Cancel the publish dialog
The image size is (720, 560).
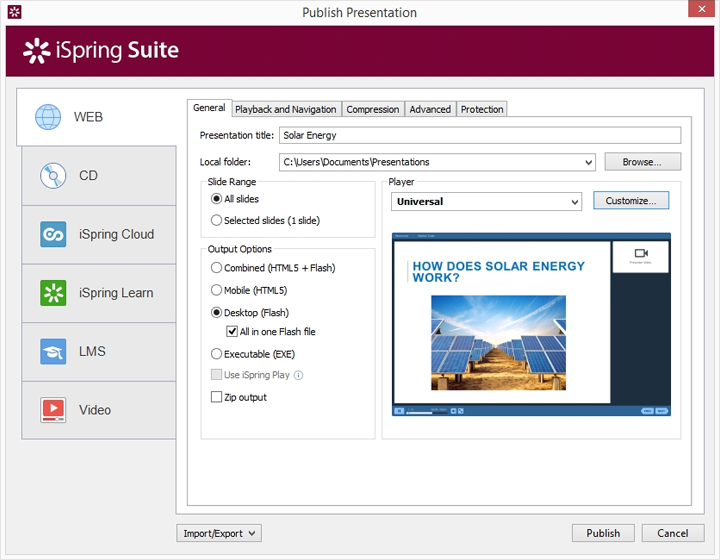[x=673, y=533]
